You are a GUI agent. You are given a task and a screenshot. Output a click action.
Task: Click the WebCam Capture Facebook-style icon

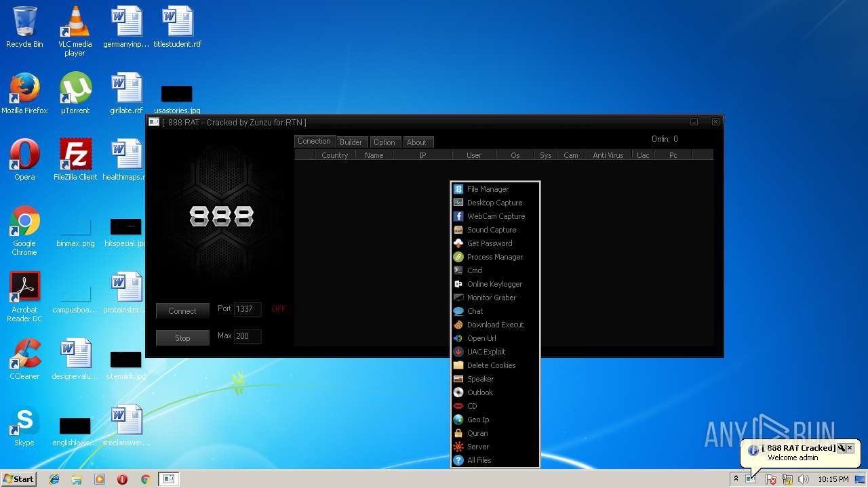click(x=458, y=216)
